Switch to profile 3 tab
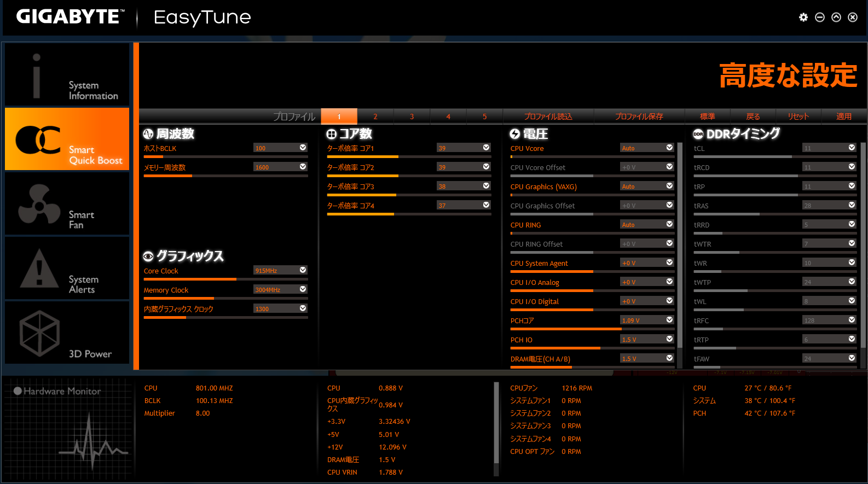This screenshot has height=484, width=868. [412, 116]
